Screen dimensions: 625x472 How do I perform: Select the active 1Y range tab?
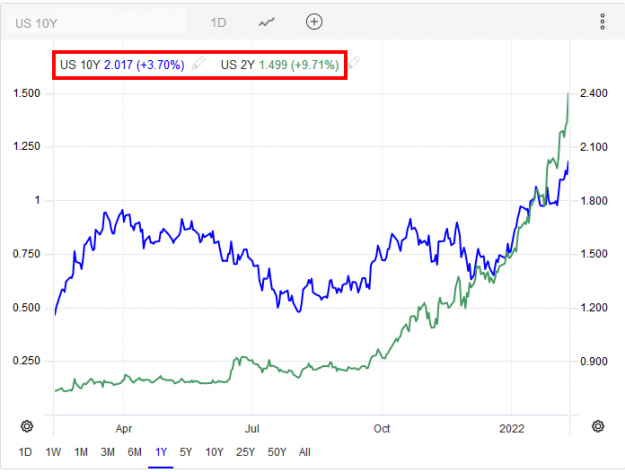161,452
